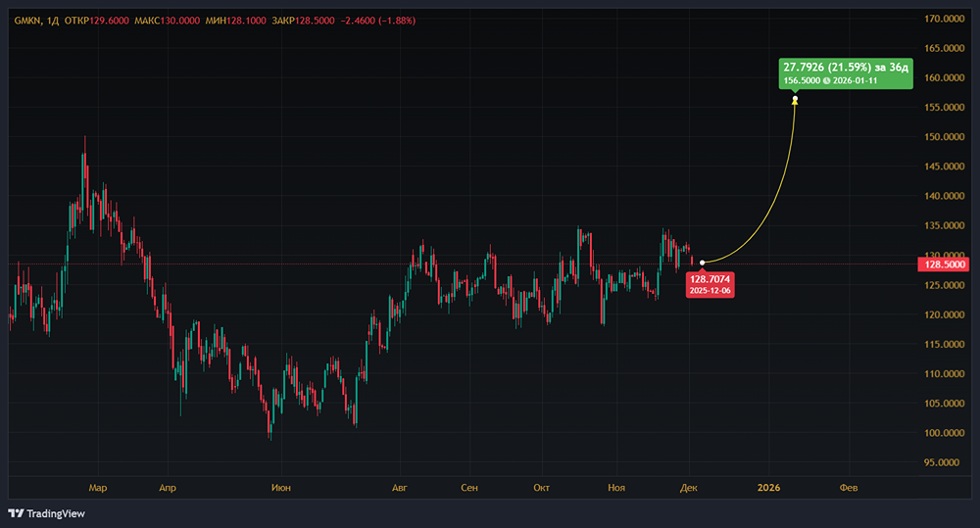This screenshot has height=528, width=980.
Task: Click the TradingView logo icon
Action: 16,513
